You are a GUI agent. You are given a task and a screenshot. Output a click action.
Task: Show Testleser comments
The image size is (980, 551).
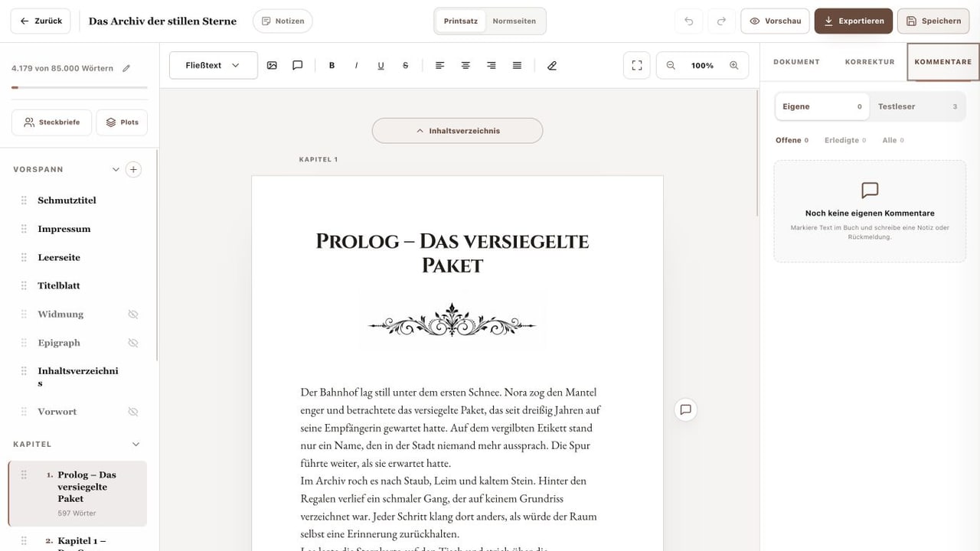pos(916,106)
